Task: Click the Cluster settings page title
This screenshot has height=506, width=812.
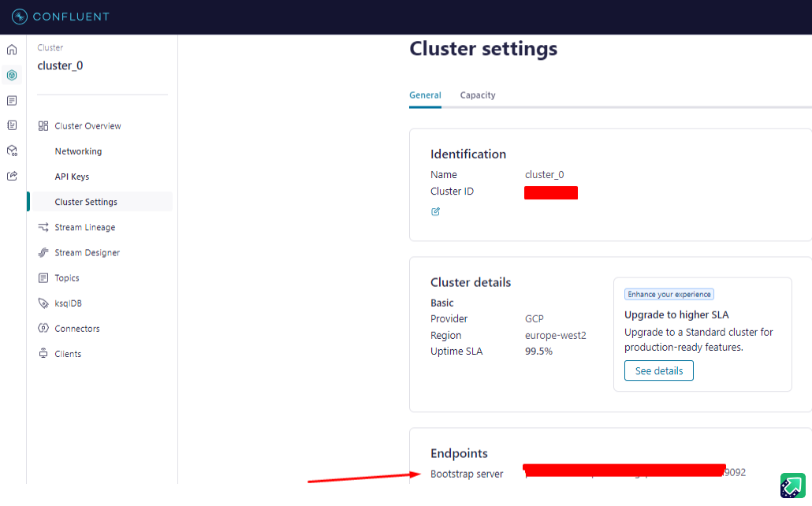Action: (x=483, y=49)
